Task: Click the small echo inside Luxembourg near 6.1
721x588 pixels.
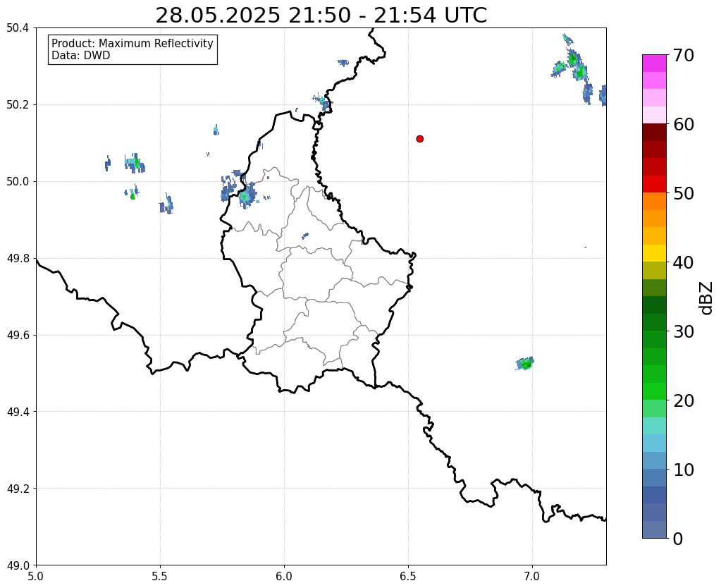Action: (305, 236)
